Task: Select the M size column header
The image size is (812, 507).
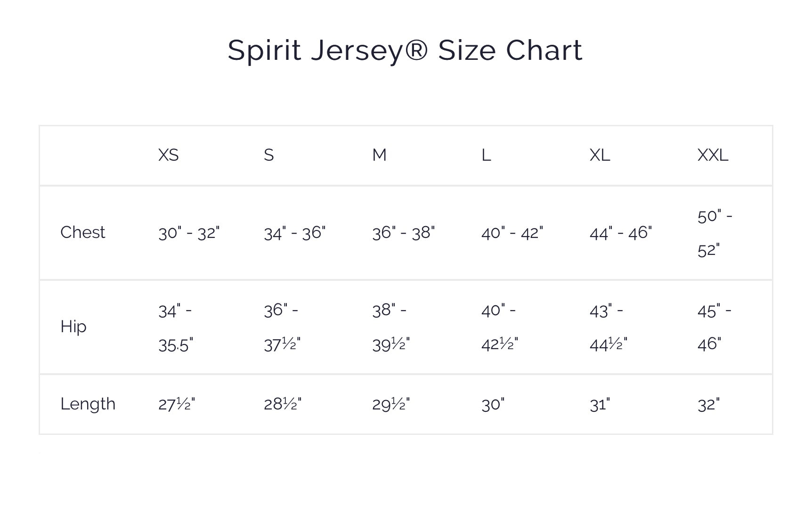Action: [x=379, y=155]
